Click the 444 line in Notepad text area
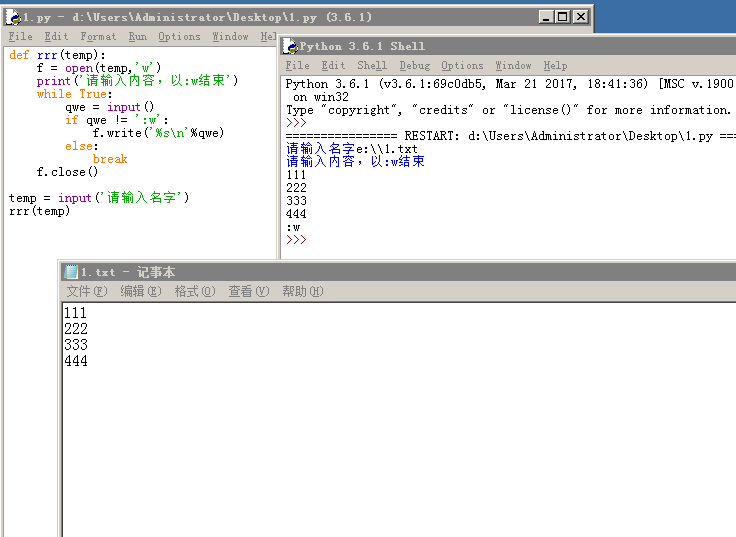Viewport: 736px width, 537px height. click(75, 361)
